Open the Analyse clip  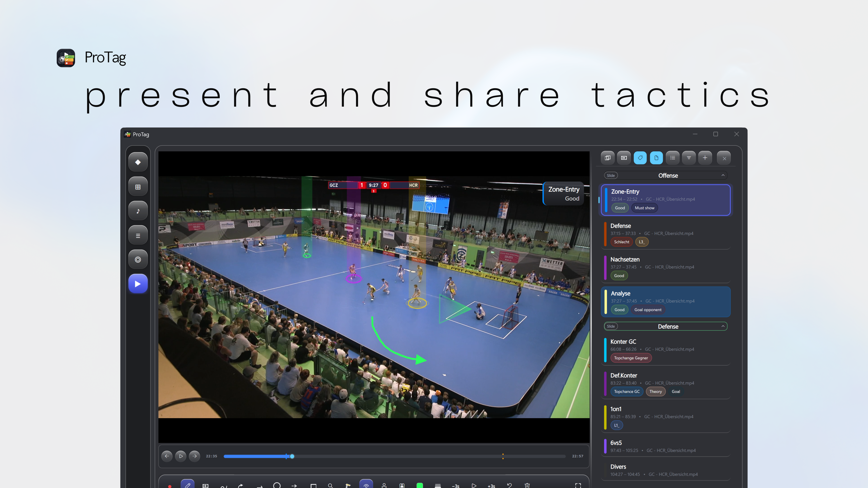[x=666, y=302]
